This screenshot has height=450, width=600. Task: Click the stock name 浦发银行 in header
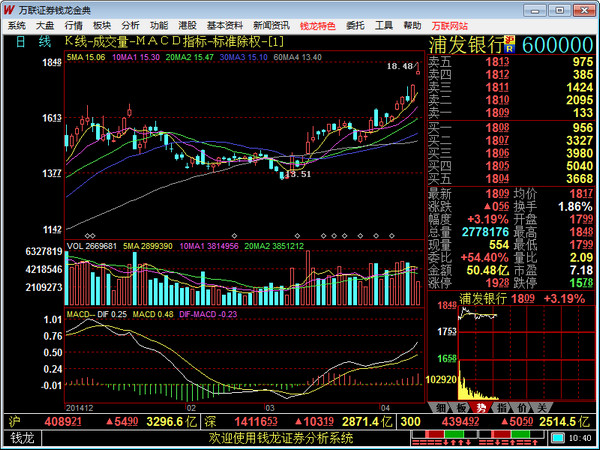click(x=466, y=45)
